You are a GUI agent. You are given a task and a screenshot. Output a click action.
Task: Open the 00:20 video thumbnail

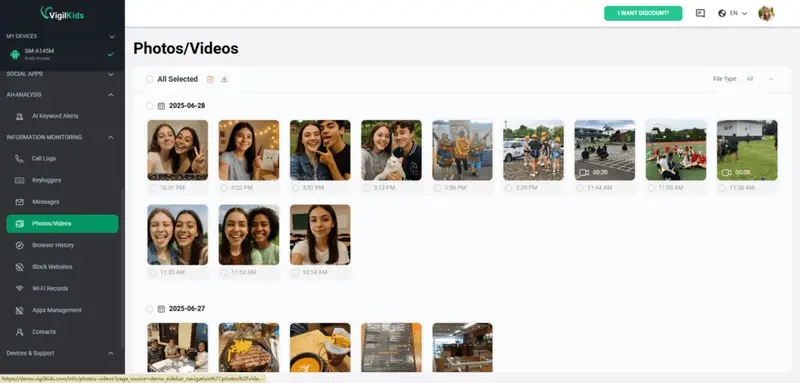point(605,150)
